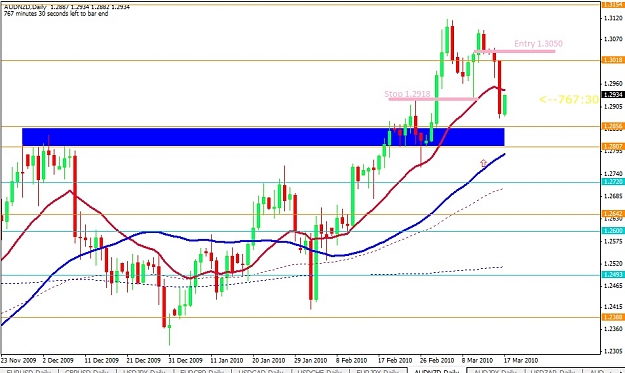Select the USDCAD,Daily chart tab
This screenshot has height=373, width=625.
pyautogui.click(x=260, y=371)
